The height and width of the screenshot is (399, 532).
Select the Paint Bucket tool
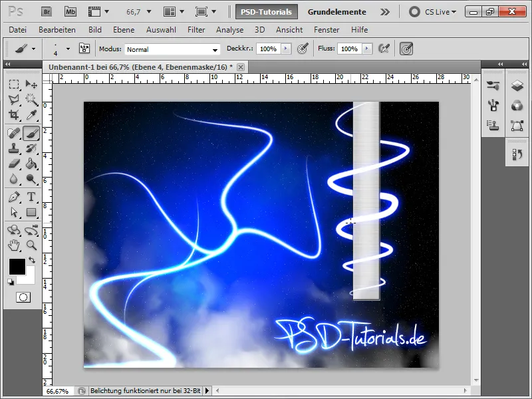pyautogui.click(x=31, y=164)
